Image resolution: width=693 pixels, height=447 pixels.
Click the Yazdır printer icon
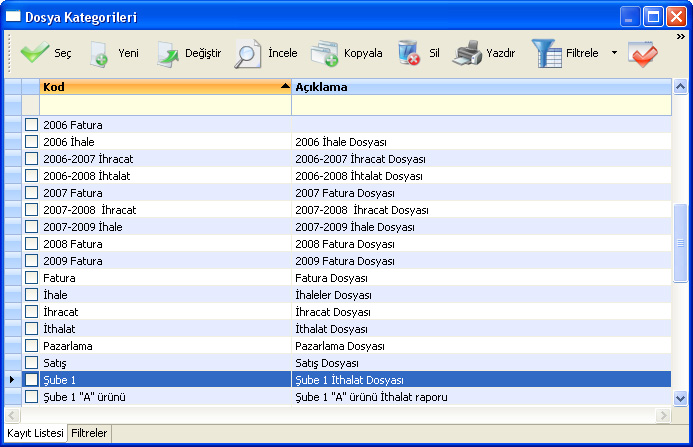pos(468,54)
